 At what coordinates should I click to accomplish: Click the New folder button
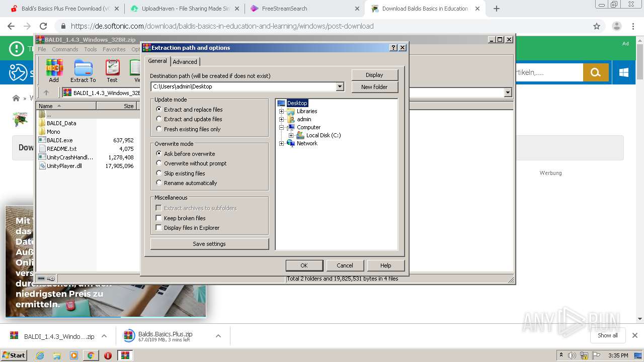click(x=374, y=87)
